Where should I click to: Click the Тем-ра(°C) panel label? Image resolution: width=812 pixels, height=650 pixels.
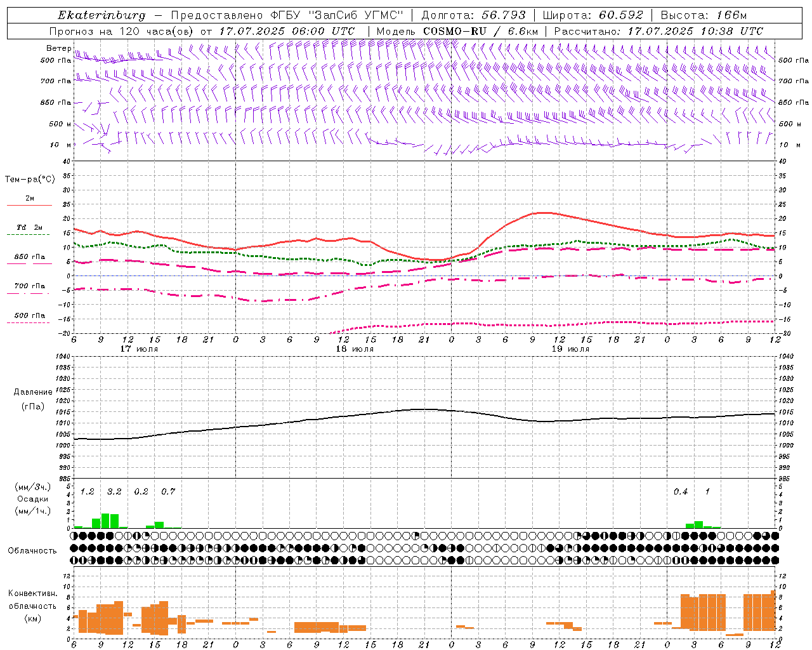click(x=30, y=180)
